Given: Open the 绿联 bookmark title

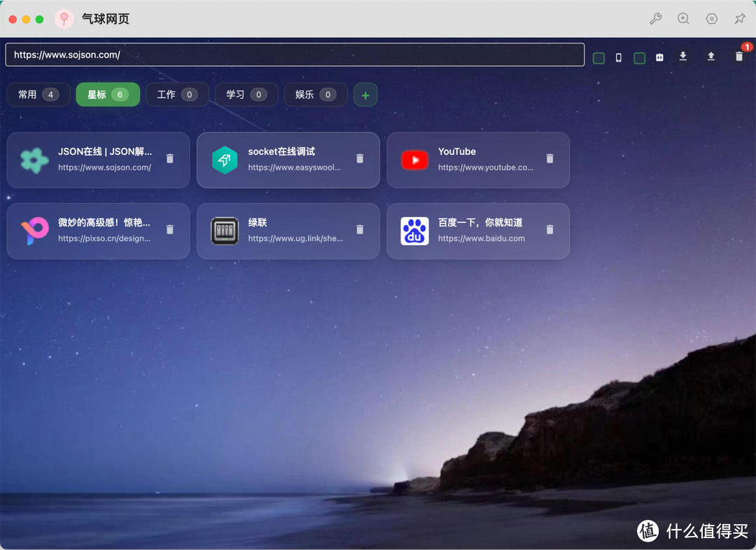Looking at the screenshot, I should pyautogui.click(x=258, y=222).
